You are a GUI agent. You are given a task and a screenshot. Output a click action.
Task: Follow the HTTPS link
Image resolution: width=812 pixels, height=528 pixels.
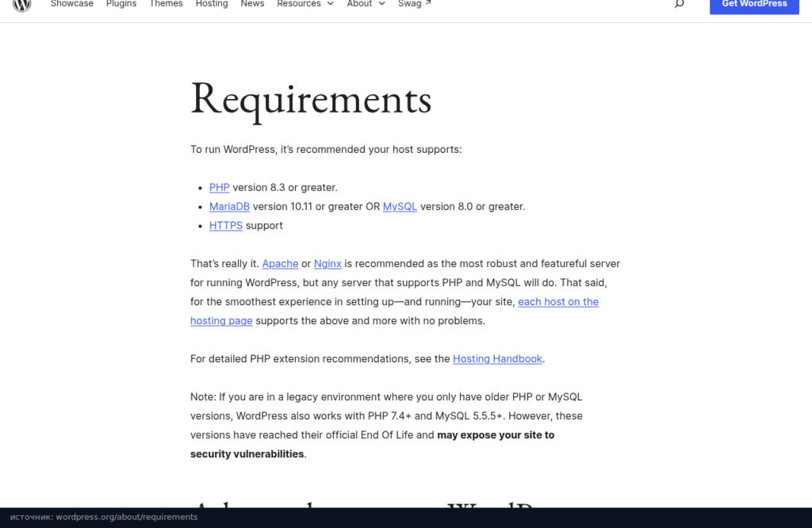[226, 226]
